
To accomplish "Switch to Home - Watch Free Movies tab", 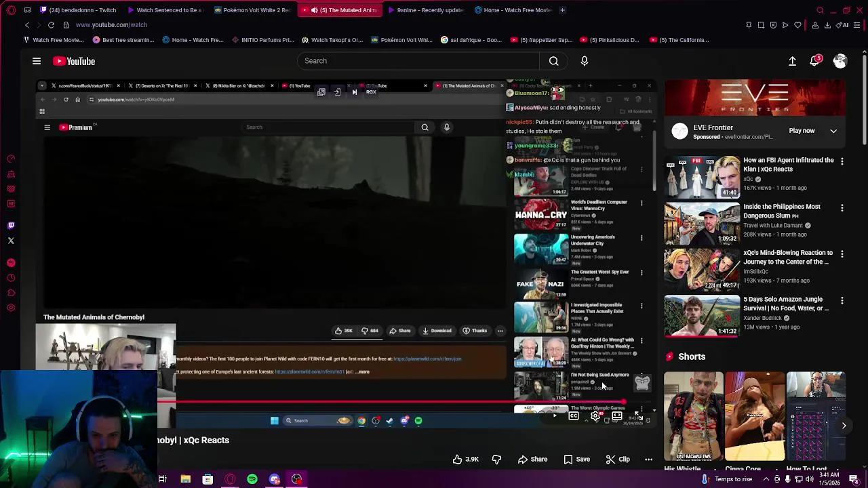I will coord(513,10).
